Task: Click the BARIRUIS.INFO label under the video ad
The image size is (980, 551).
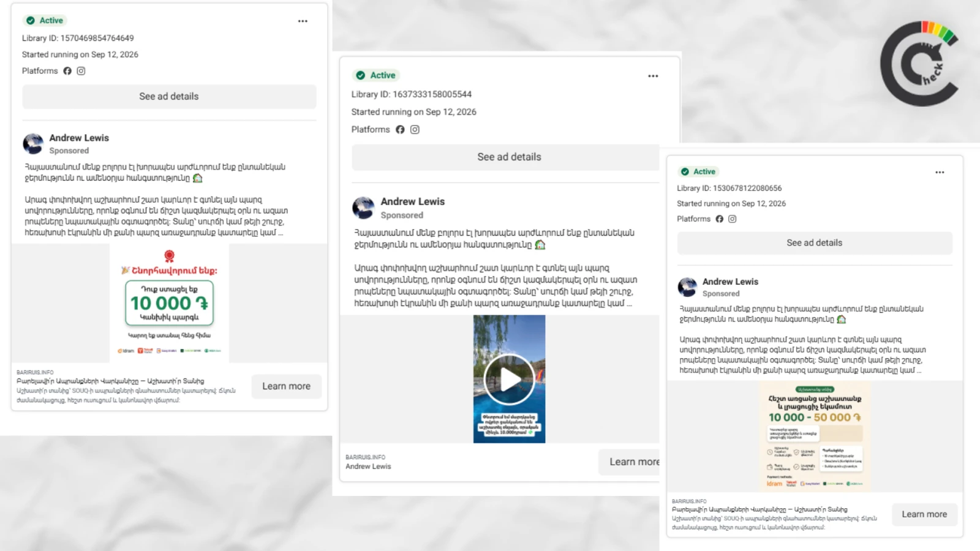Action: [x=365, y=457]
